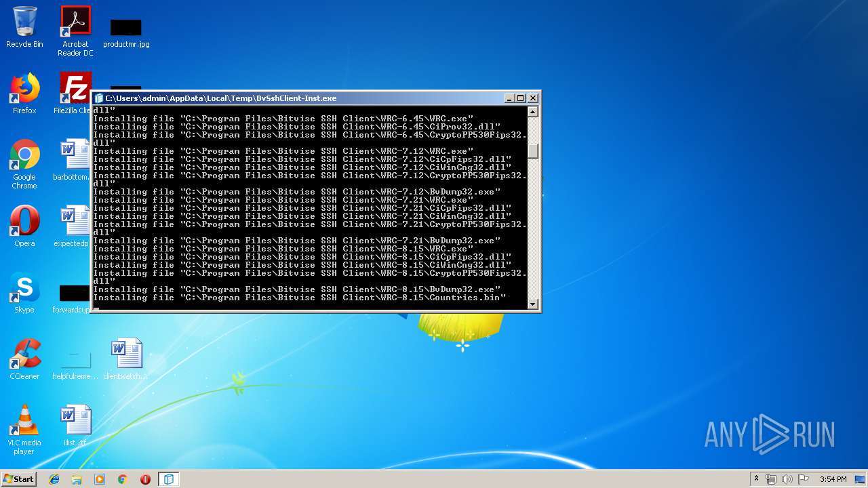Launch the FileZilla Client desktop shortcut

tap(73, 94)
